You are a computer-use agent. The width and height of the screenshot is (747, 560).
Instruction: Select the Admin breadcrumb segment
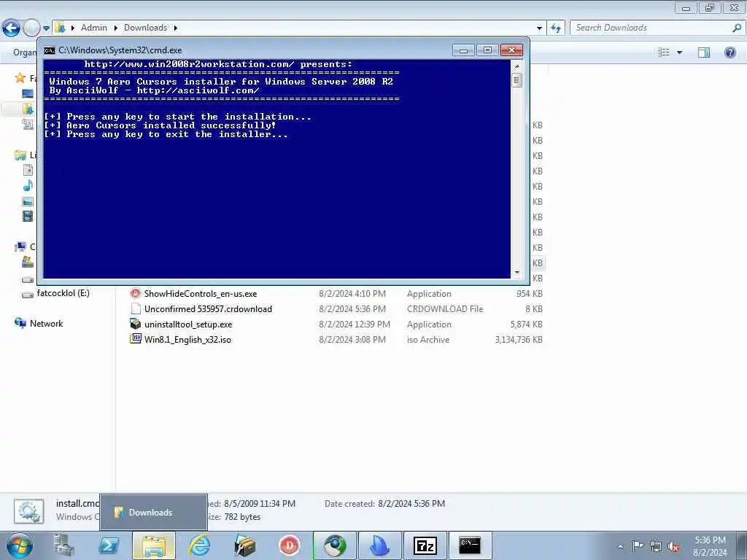[94, 28]
